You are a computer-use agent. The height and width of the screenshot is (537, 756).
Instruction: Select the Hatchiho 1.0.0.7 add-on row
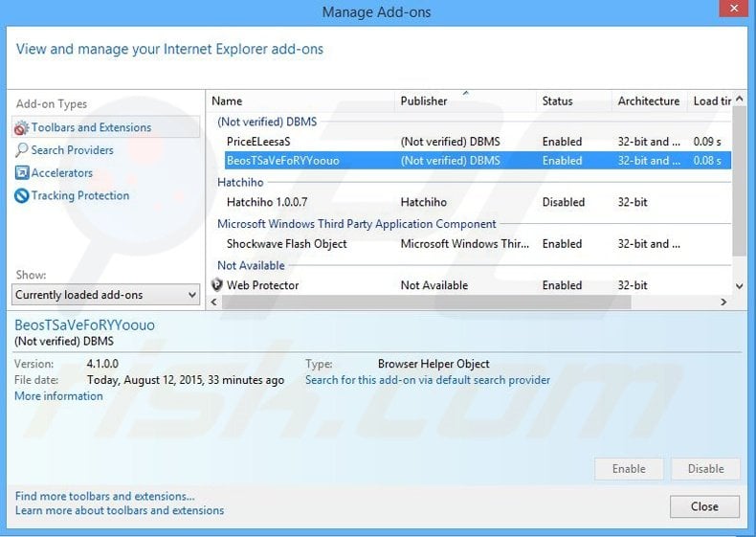tap(478, 202)
